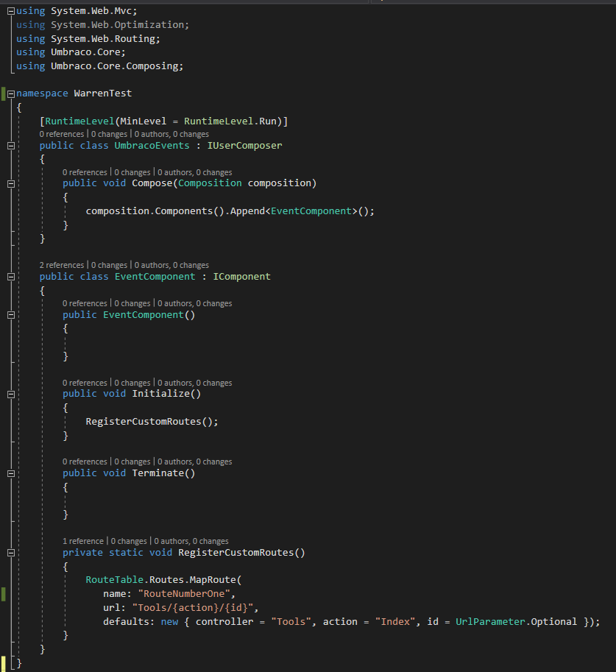Open "2 references" above EventComponent class
The width and height of the screenshot is (616, 672).
[62, 265]
